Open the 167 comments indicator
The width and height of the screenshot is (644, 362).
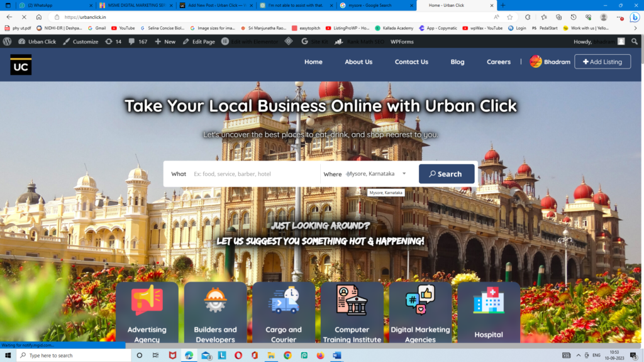click(138, 41)
